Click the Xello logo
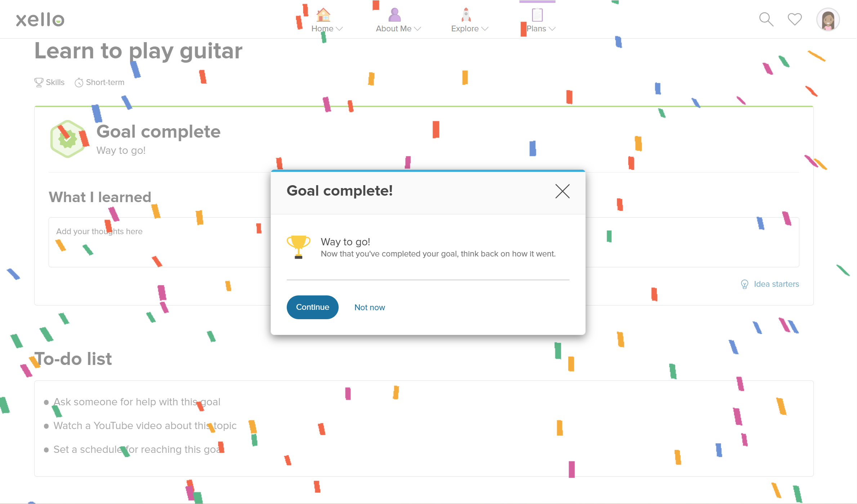This screenshot has width=857, height=504. pyautogui.click(x=40, y=20)
